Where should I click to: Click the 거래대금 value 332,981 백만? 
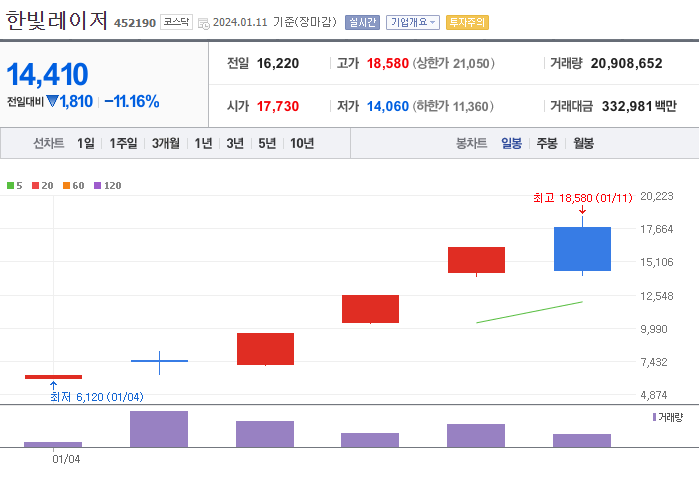click(639, 106)
